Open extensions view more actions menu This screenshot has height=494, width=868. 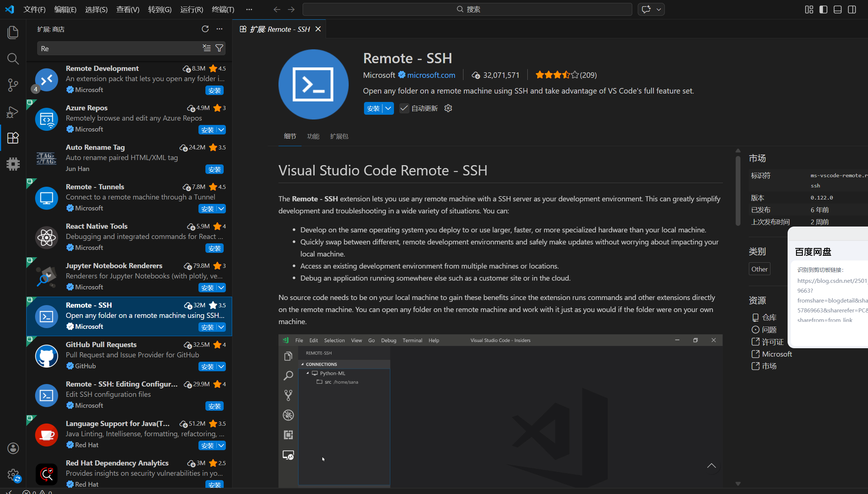(x=219, y=29)
